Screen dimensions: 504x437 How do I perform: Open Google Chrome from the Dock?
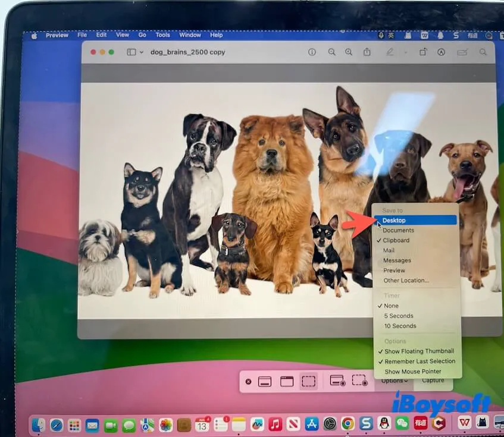[348, 423]
